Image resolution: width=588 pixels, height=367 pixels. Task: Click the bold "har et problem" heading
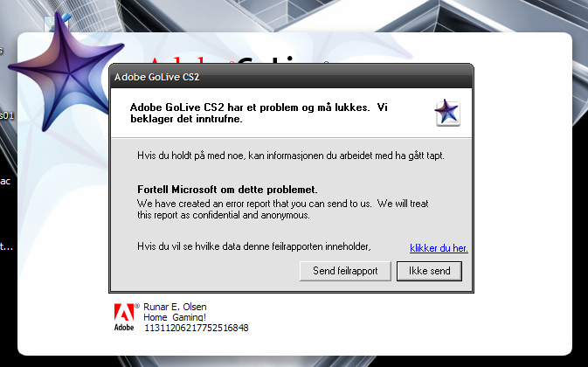pyautogui.click(x=259, y=113)
